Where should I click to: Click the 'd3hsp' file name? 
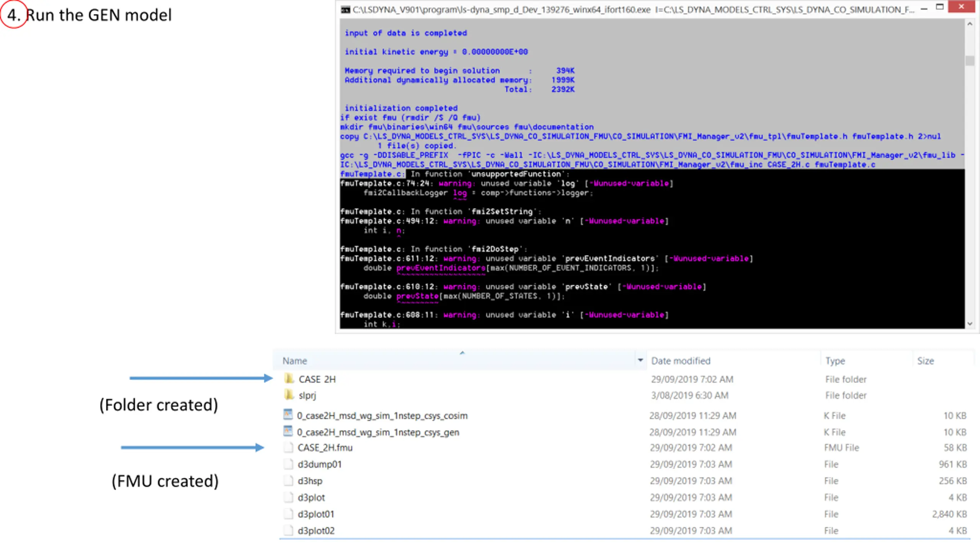(310, 481)
